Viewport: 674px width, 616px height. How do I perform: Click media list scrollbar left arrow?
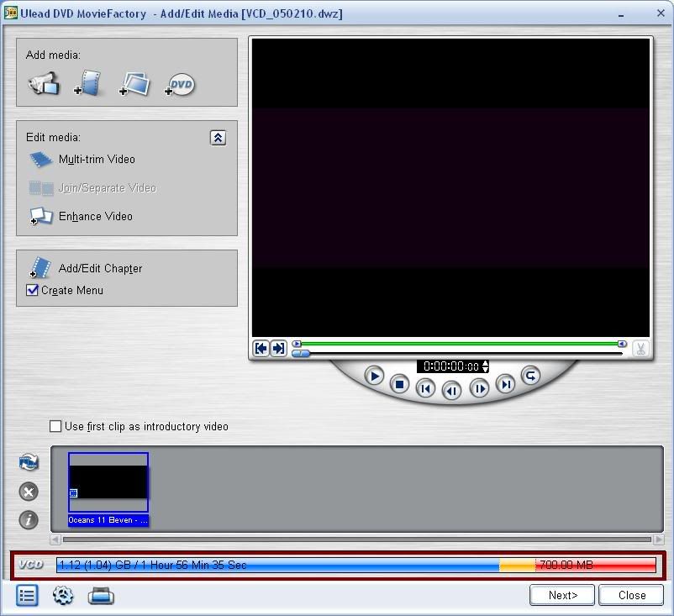click(x=55, y=539)
